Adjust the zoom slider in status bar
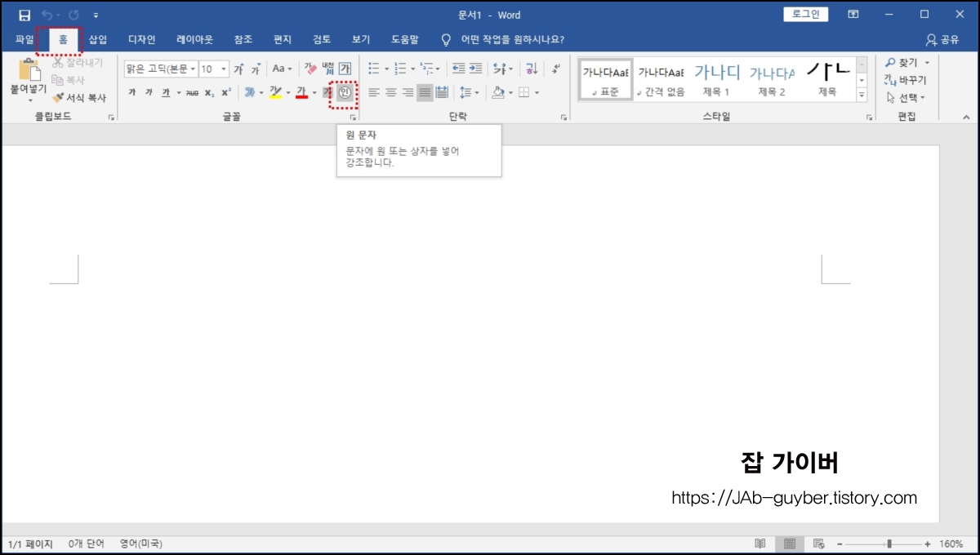This screenshot has height=555, width=980. pos(889,544)
